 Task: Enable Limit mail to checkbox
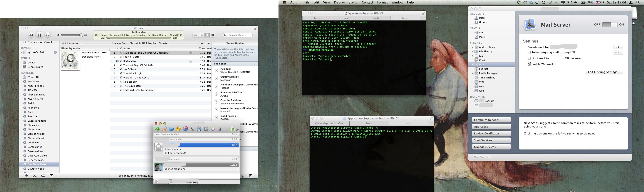click(x=529, y=58)
